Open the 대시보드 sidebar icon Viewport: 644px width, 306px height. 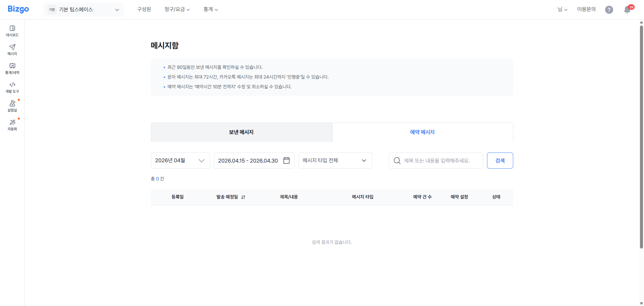[12, 29]
